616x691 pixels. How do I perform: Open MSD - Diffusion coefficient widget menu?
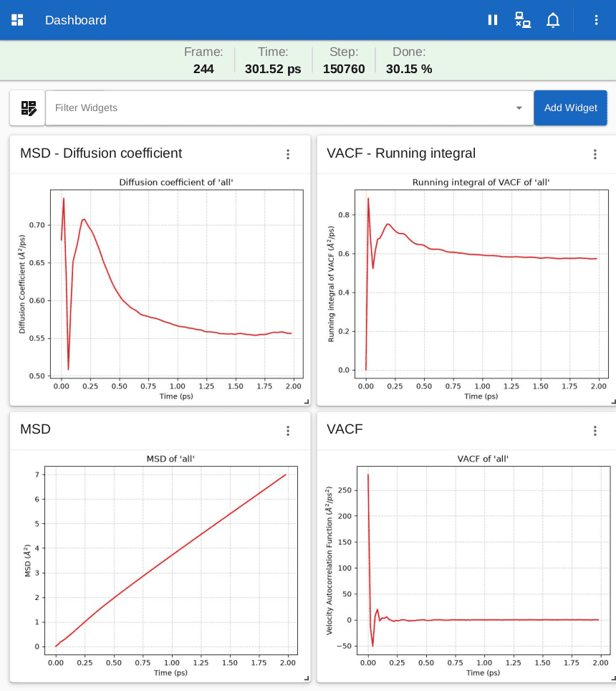pyautogui.click(x=288, y=154)
